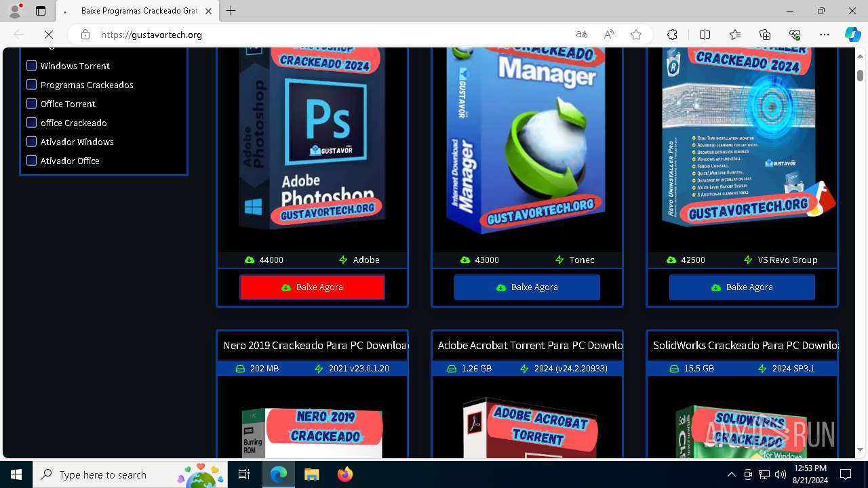Click the lightning icon beside Tonec
This screenshot has height=488, width=868.
tap(559, 260)
